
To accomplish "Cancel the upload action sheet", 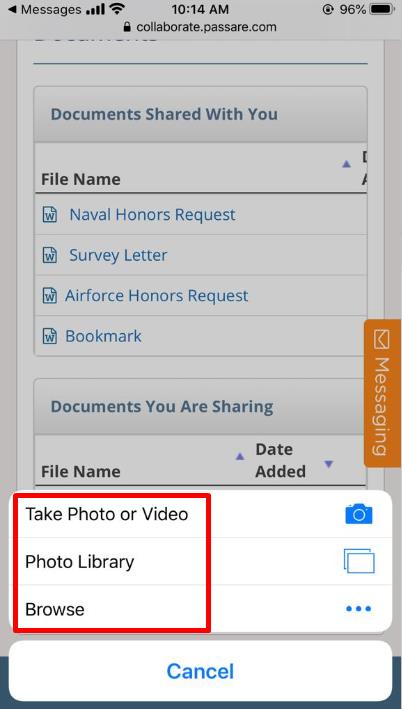I will [200, 671].
